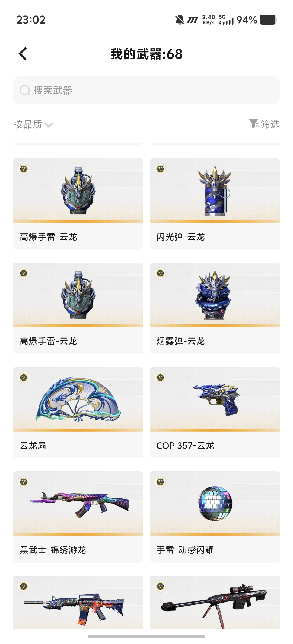Tap V badge on 黑武士-锦绣游龙 card

(x=24, y=482)
